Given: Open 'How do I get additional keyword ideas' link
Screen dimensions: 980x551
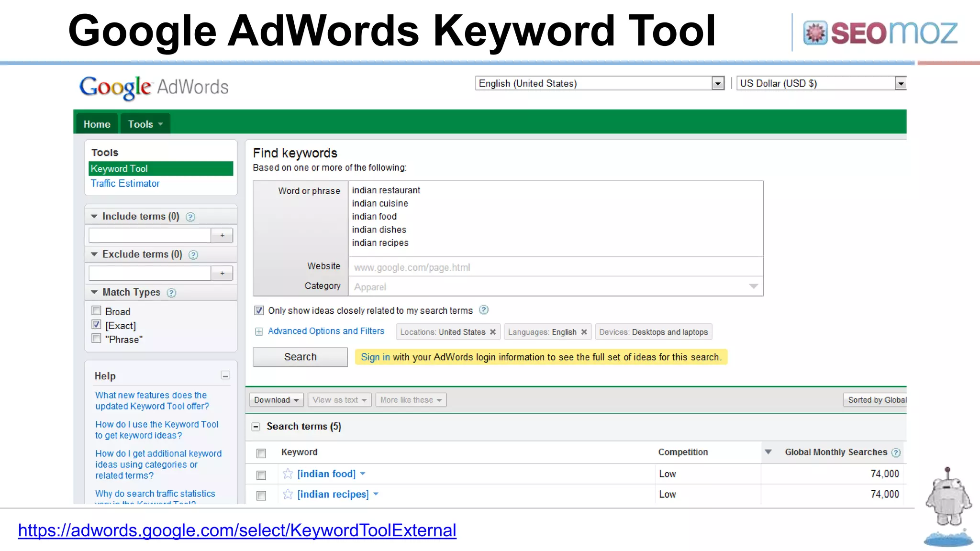Looking at the screenshot, I should click(x=158, y=464).
